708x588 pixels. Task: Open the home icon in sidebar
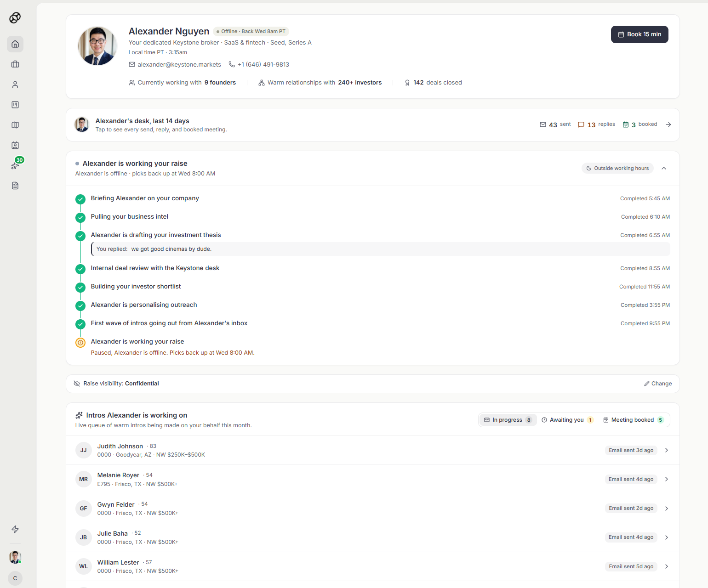15,44
